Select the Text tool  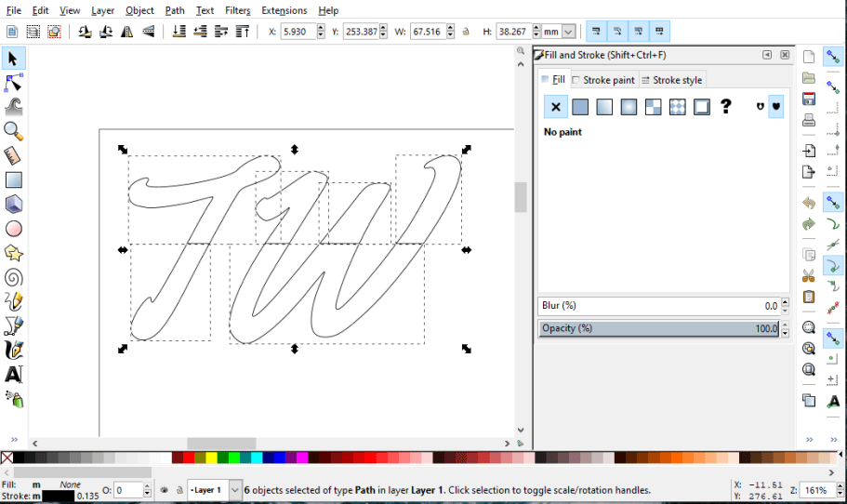pos(13,374)
